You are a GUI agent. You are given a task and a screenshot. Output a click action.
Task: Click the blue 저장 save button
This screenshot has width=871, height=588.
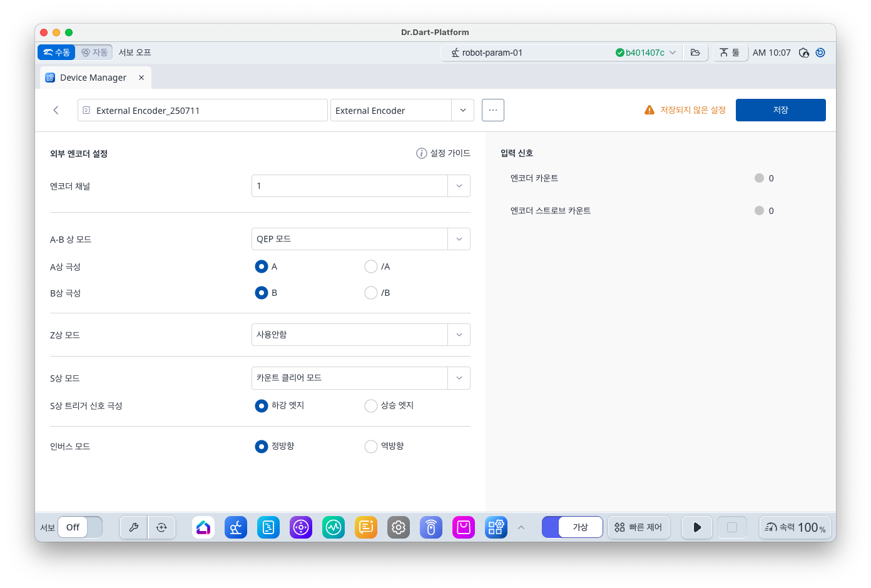(780, 110)
